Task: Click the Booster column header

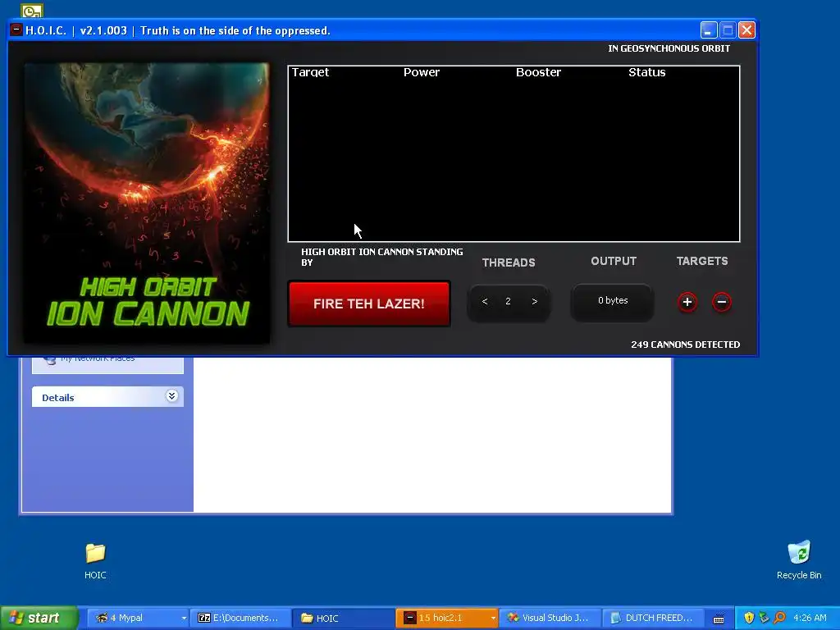Action: click(538, 72)
